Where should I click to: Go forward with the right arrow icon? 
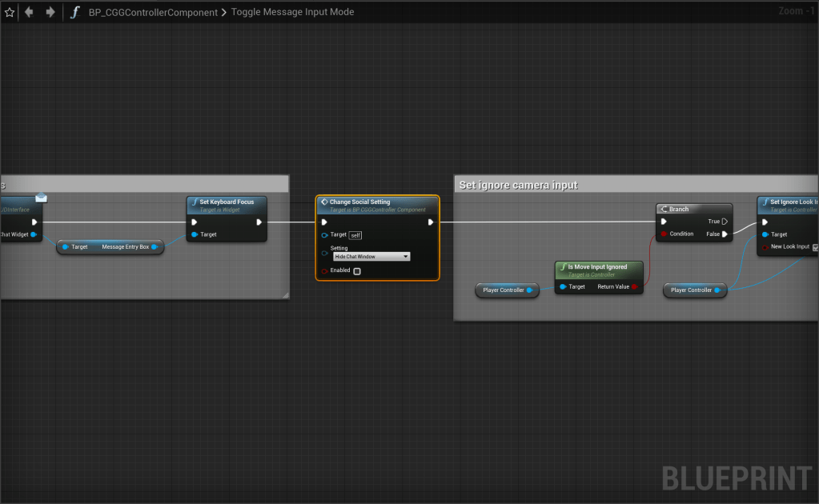(x=50, y=12)
